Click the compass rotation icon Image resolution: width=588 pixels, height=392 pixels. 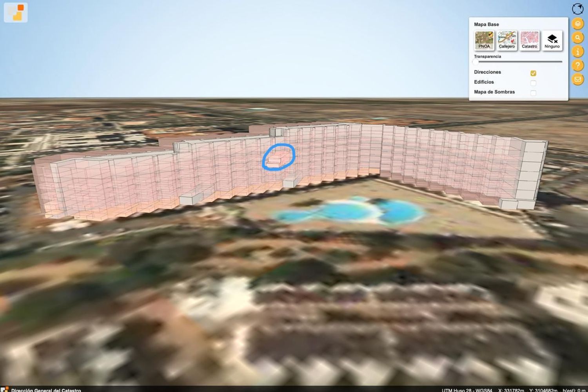click(577, 9)
